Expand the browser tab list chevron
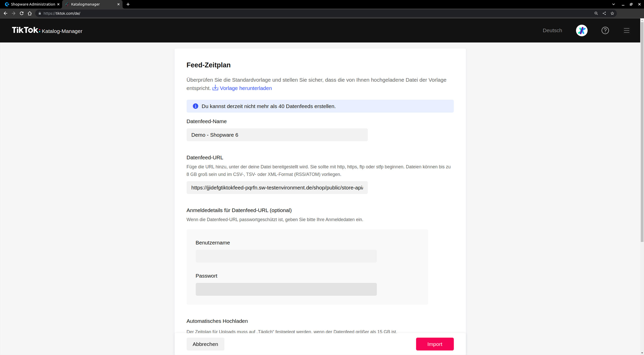The image size is (644, 355). click(x=613, y=4)
